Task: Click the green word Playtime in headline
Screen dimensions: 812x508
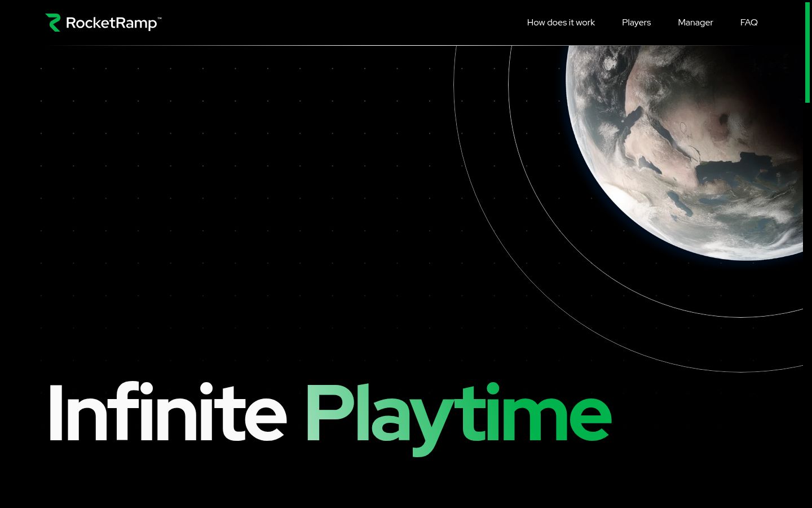Action: [x=458, y=419]
